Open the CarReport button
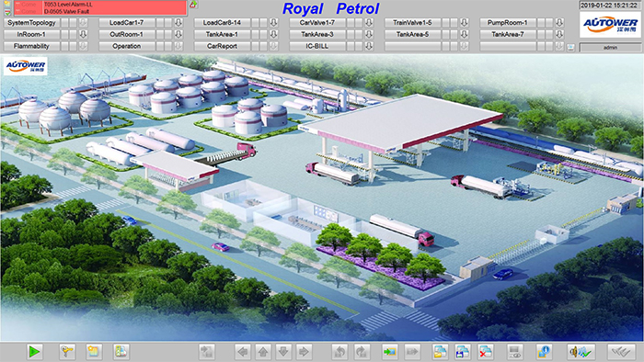This screenshot has width=644, height=362. tap(223, 46)
